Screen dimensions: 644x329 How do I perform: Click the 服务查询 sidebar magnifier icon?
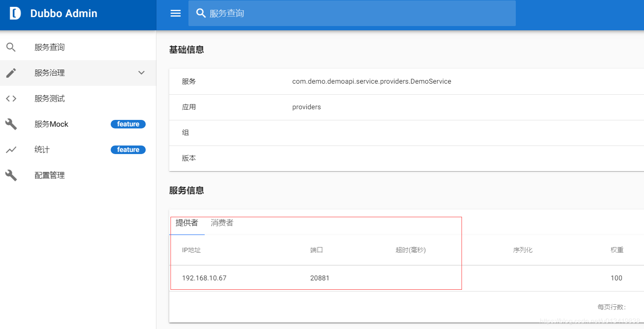11,47
